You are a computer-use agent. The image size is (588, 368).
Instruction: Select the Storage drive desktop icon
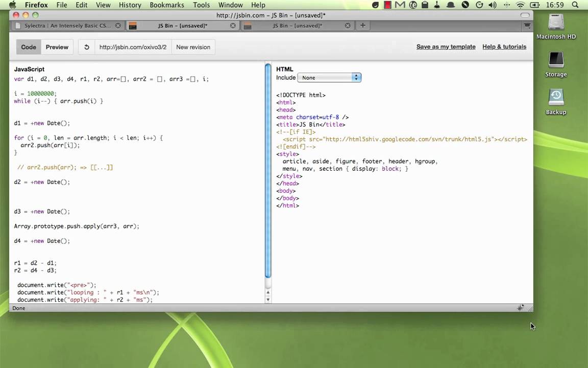556,64
